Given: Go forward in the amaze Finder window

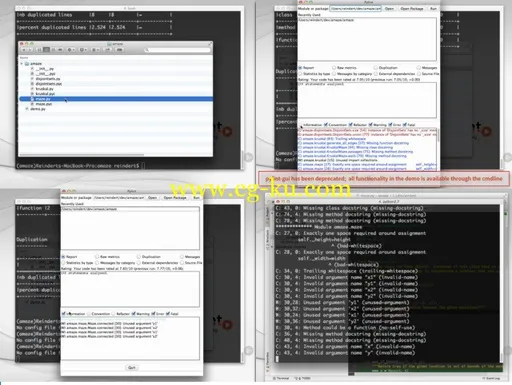Looking at the screenshot, I should [x=30, y=50].
